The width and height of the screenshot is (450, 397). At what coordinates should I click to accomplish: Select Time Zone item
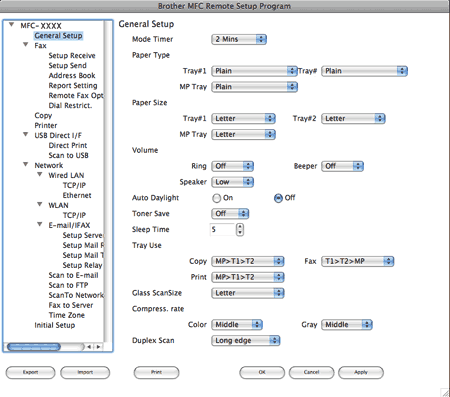click(x=67, y=315)
